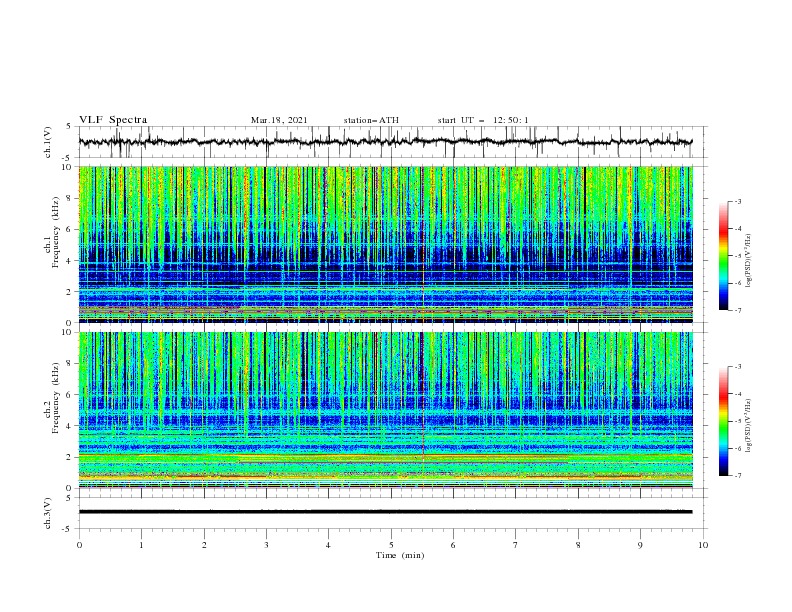Click time axis tick label "2"

pos(204,545)
